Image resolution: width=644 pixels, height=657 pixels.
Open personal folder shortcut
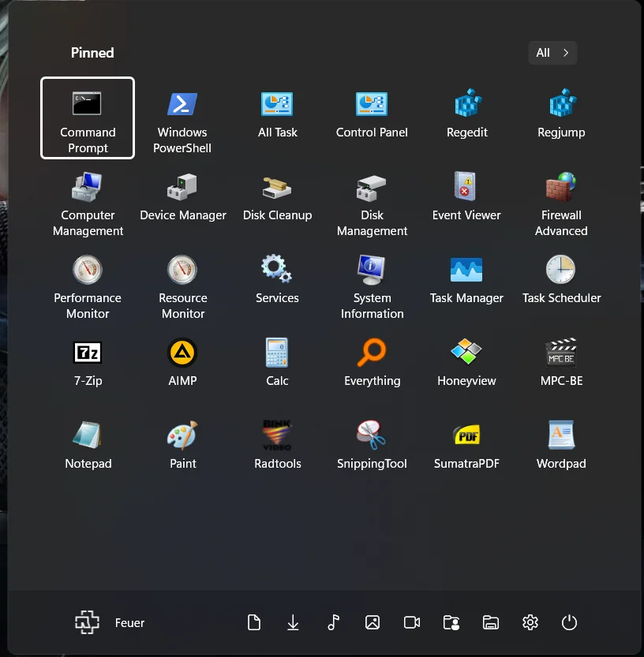coord(451,622)
